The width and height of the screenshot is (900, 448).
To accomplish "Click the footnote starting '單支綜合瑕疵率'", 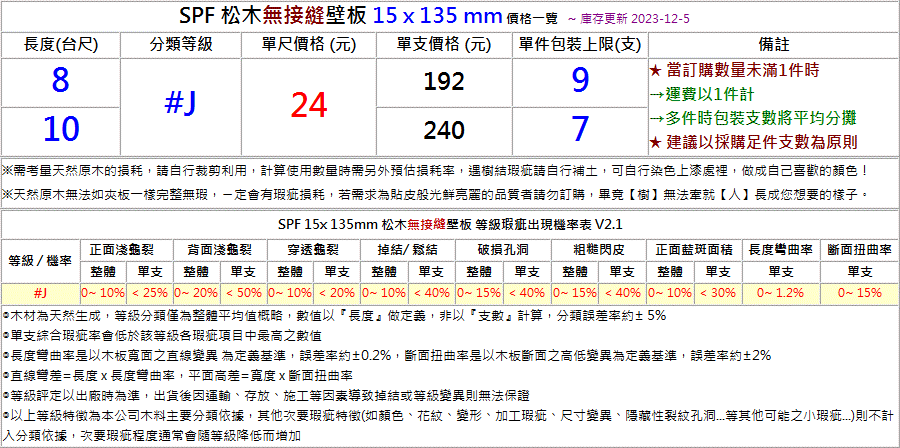I will tap(161, 336).
